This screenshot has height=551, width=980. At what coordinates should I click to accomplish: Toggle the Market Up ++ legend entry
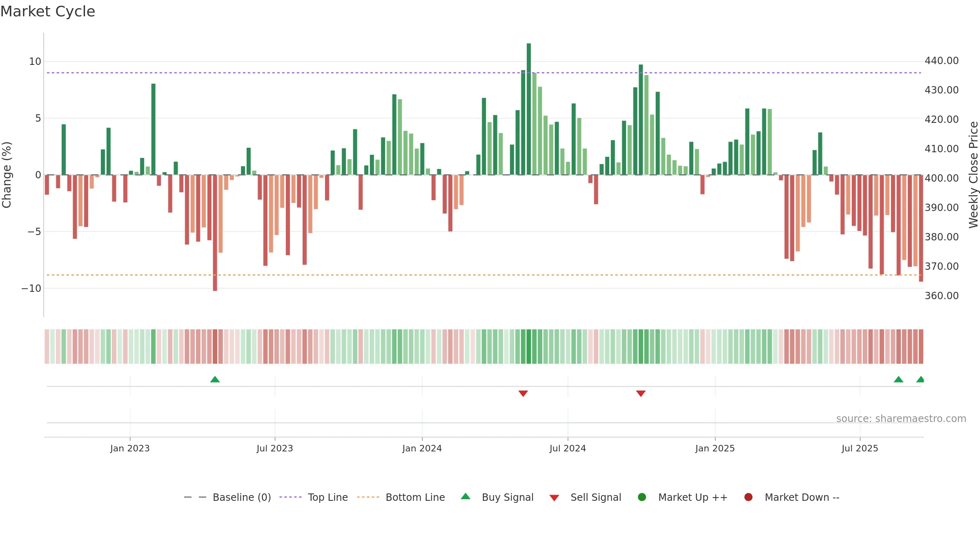[x=683, y=497]
